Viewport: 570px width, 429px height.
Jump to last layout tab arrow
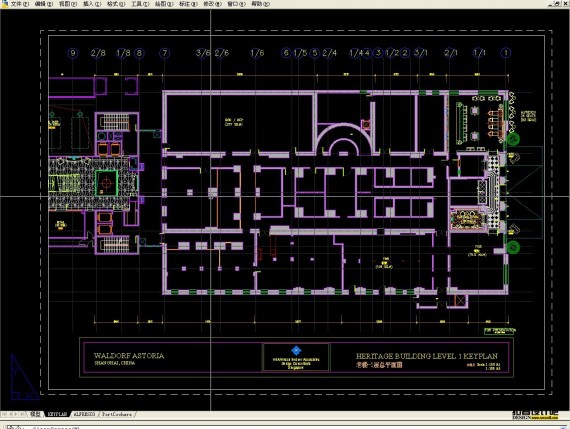tap(23, 414)
